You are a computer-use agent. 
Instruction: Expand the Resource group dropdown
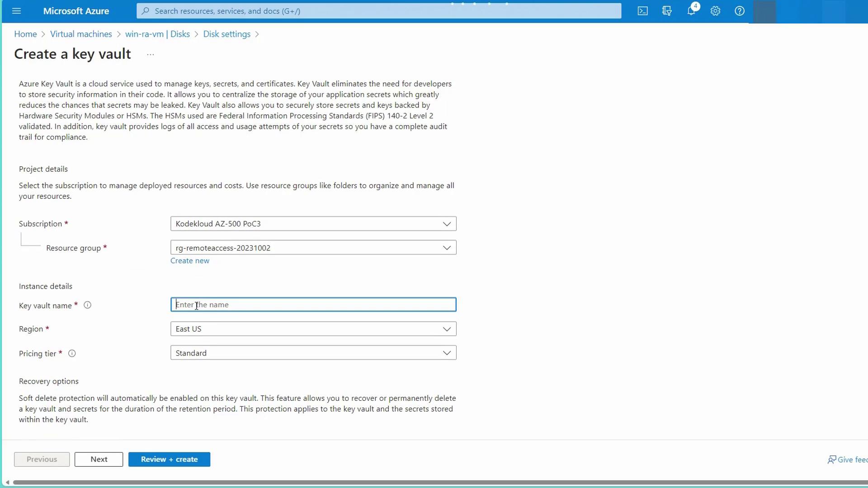313,248
